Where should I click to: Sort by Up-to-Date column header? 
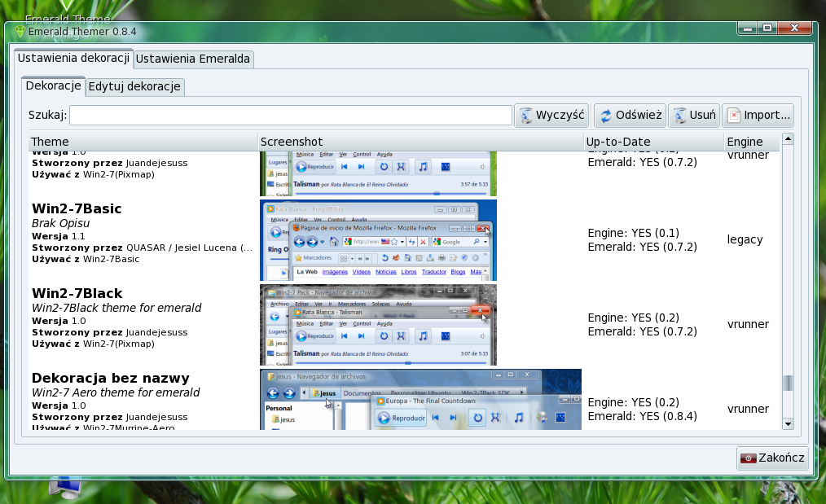pos(652,142)
